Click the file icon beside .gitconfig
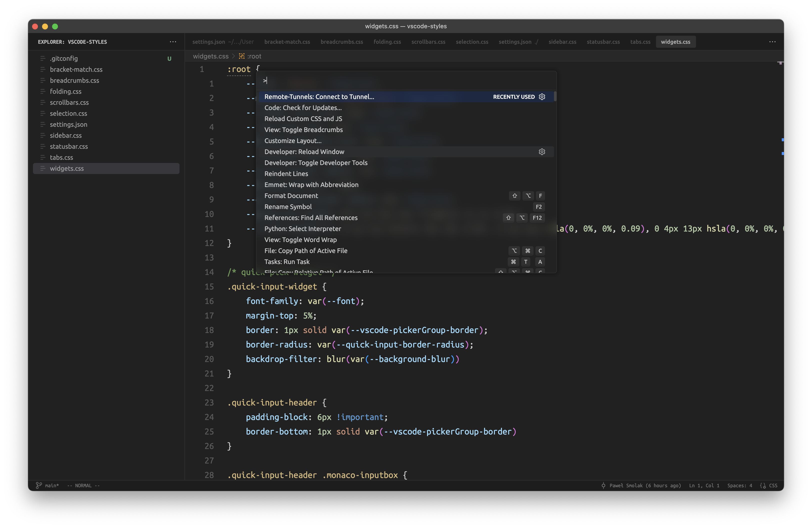This screenshot has width=812, height=528. pos(43,58)
